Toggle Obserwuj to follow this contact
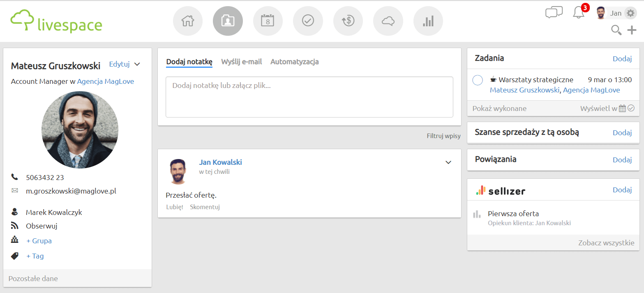This screenshot has width=644, height=293. (x=41, y=226)
